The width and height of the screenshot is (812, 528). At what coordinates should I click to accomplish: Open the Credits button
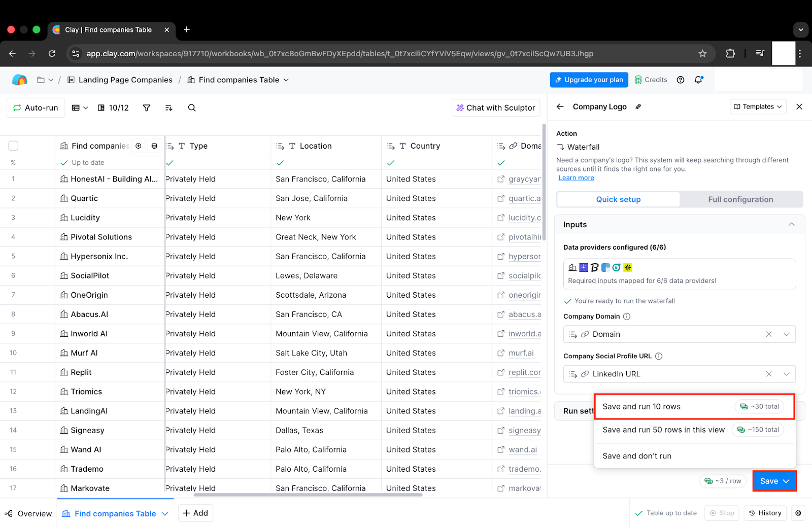[x=651, y=80]
